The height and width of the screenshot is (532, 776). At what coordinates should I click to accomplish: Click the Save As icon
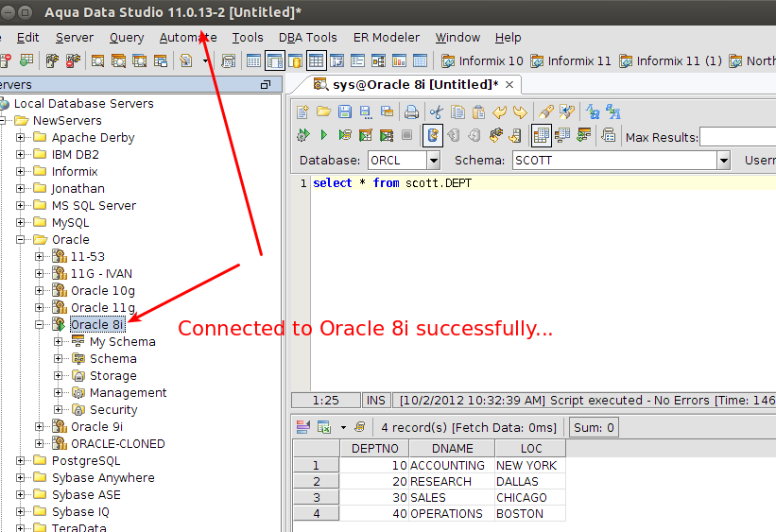coord(366,112)
